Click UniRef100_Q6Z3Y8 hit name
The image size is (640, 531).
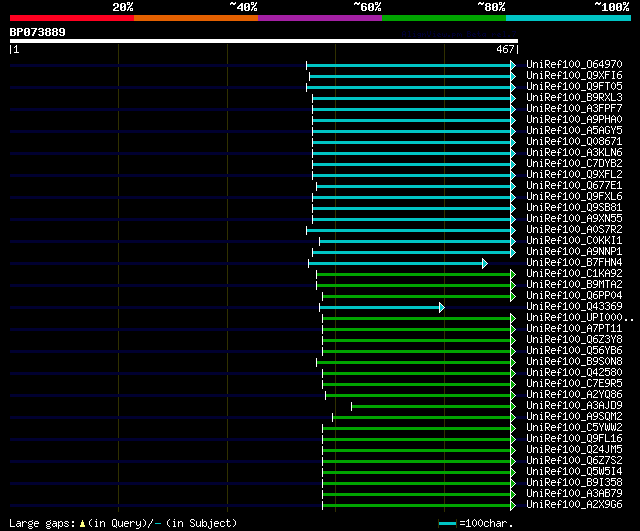tap(574, 340)
